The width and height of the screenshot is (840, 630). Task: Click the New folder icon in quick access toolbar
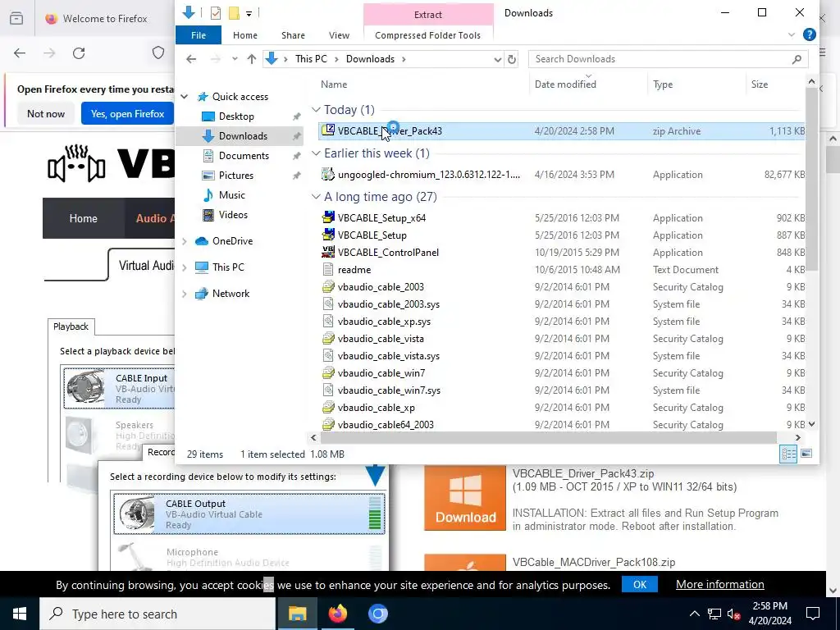234,13
